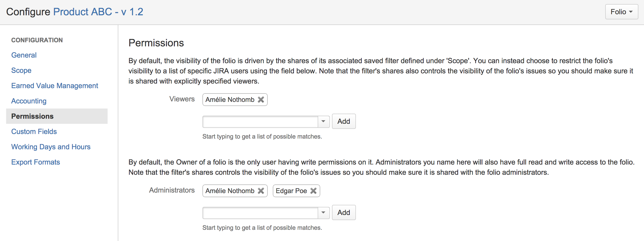Open the Custom Fields configuration
644x241 pixels.
(34, 131)
